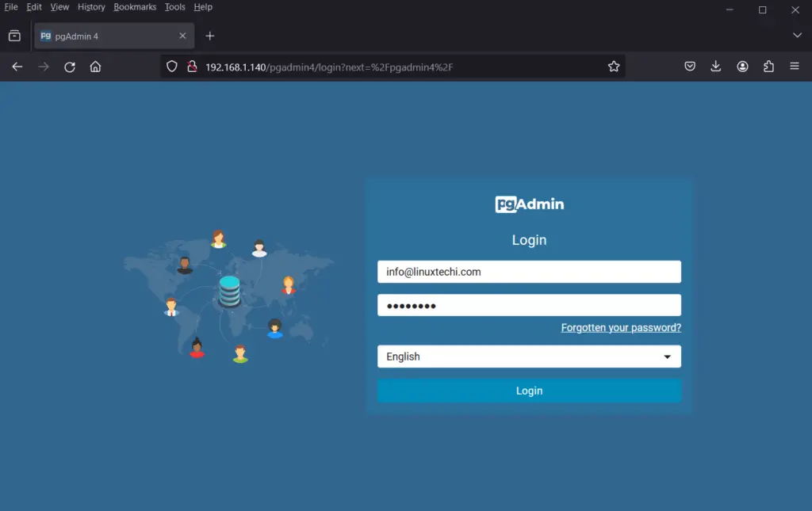This screenshot has width=812, height=511.
Task: Open the Bookmarks menu
Action: click(135, 6)
